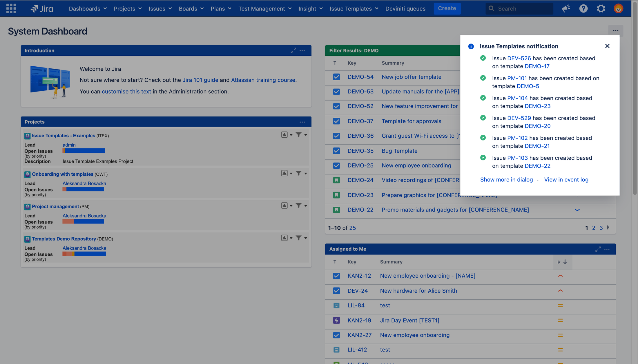Maximize the Assigned to Me gadget
The width and height of the screenshot is (638, 364).
(x=598, y=249)
